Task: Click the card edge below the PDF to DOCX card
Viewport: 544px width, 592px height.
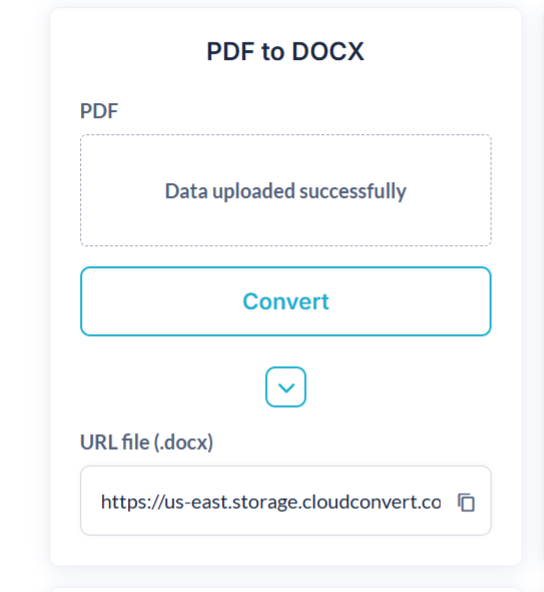Action: tap(286, 589)
